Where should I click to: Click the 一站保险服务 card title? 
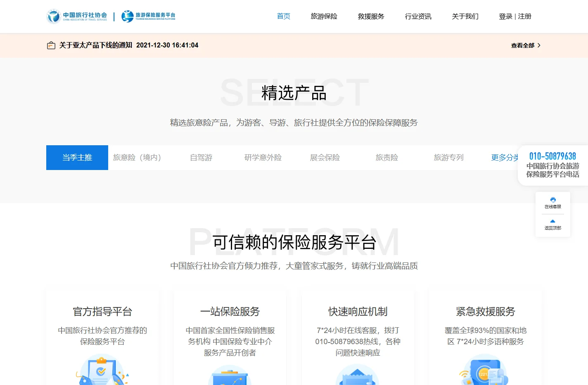[x=230, y=312]
